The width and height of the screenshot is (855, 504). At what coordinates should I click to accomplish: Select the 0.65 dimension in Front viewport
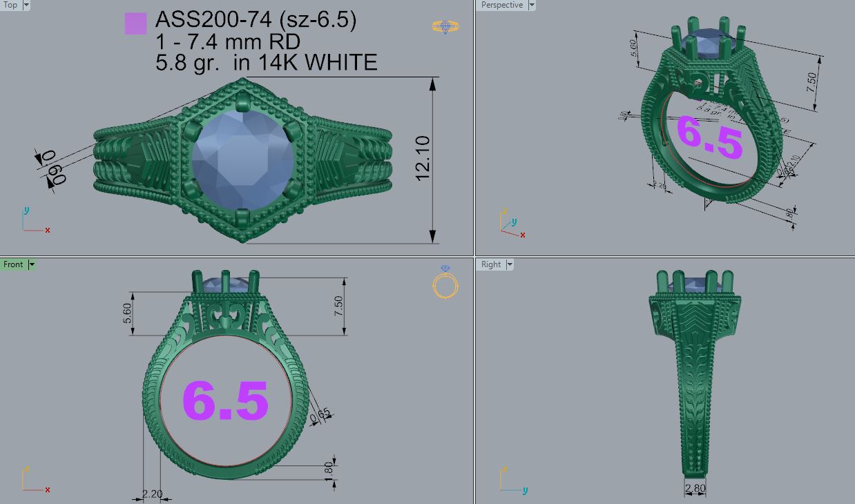click(x=321, y=417)
